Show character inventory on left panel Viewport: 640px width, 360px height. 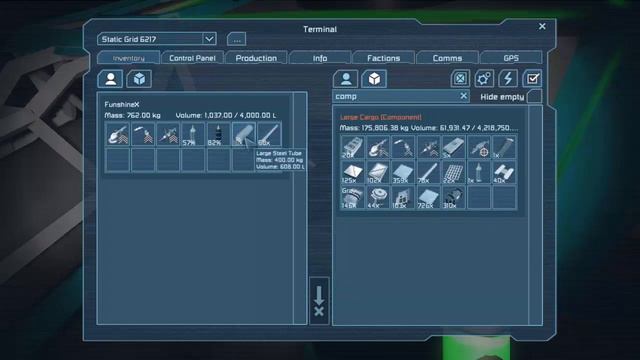[110, 79]
